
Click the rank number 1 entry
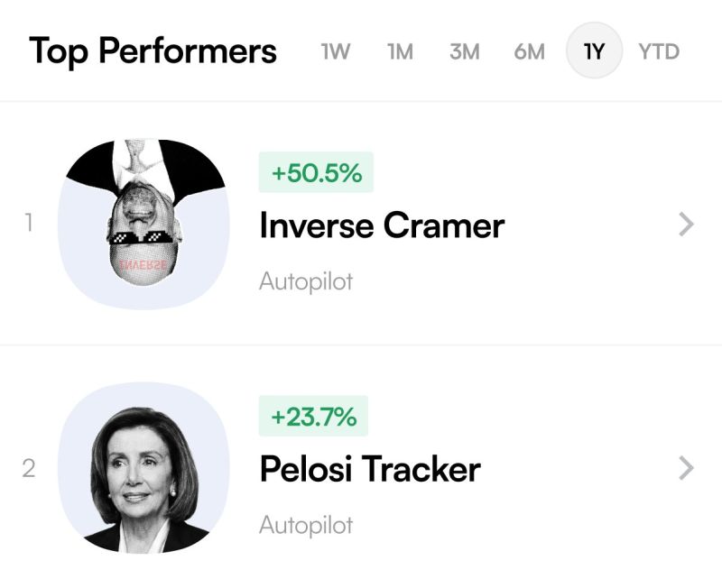point(29,223)
